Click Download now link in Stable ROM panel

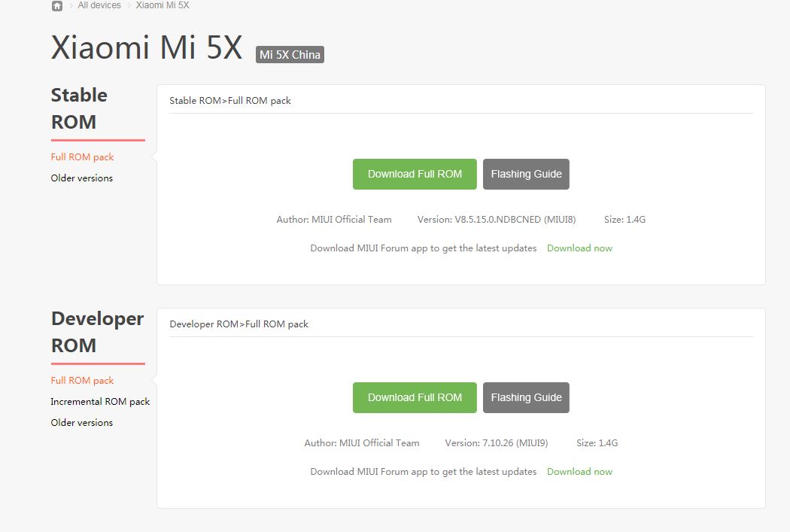(579, 248)
